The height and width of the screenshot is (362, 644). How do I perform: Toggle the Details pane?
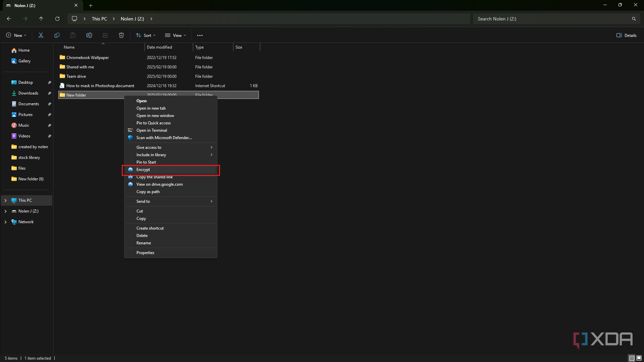626,35
